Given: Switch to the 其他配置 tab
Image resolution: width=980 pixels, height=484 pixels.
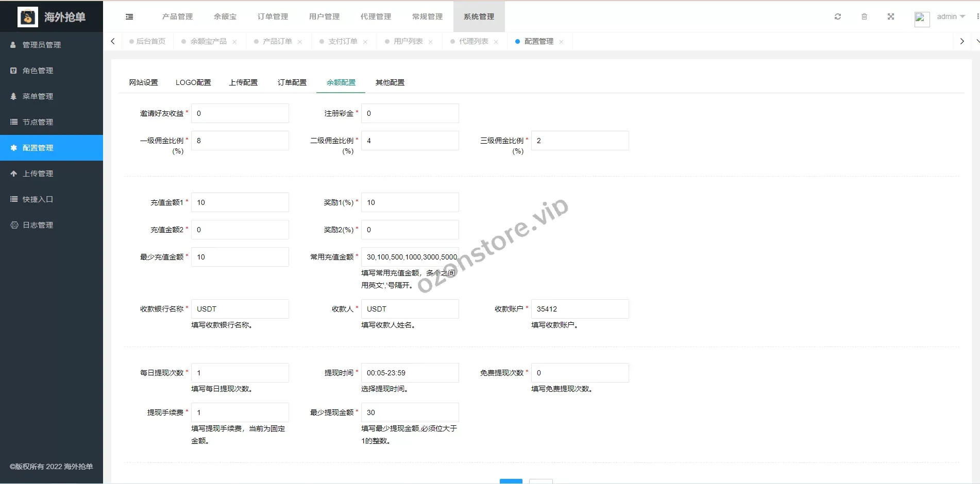Looking at the screenshot, I should click(390, 82).
